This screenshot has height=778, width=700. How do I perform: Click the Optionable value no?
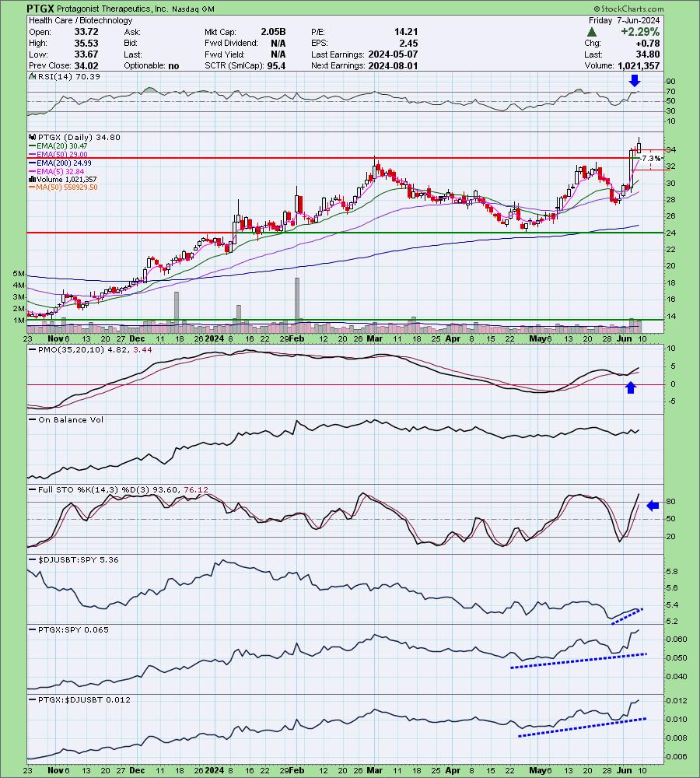coord(173,66)
